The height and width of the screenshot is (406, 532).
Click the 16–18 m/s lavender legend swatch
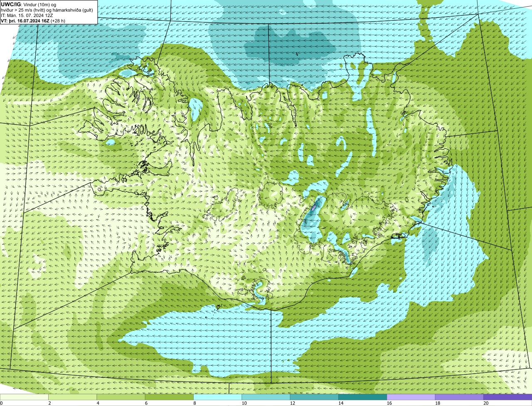[411, 397]
